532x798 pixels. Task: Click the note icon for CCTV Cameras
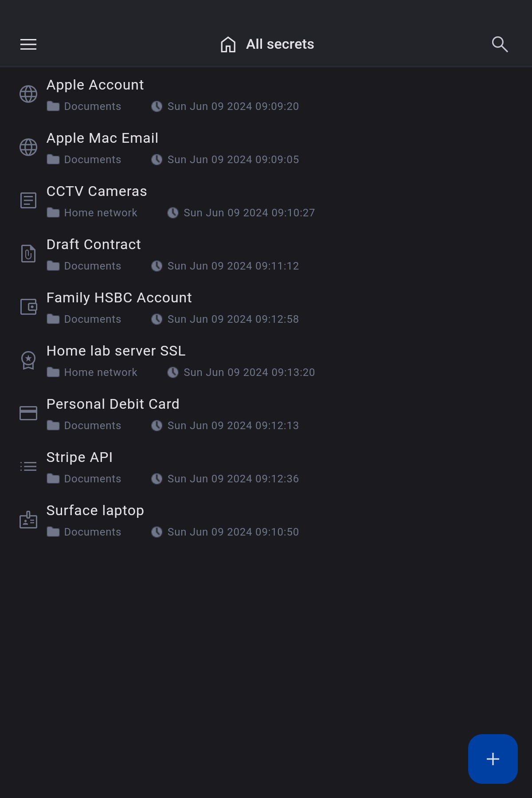click(x=28, y=200)
